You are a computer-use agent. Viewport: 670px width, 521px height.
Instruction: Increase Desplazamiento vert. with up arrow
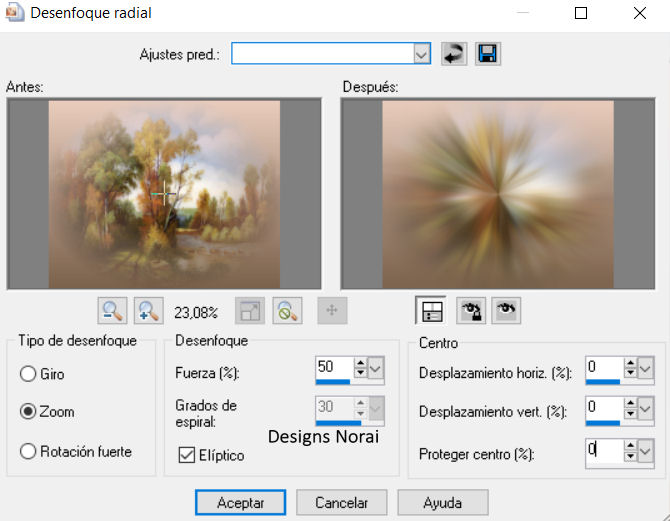[x=630, y=404]
